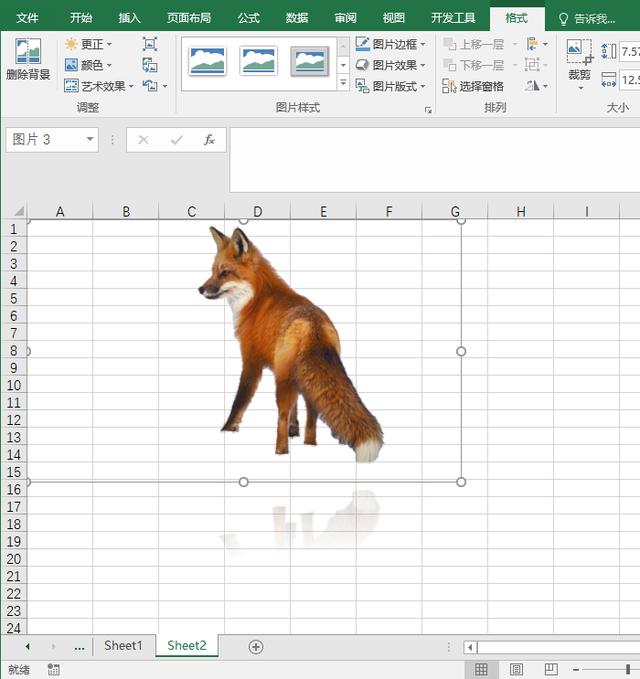Viewport: 640px width, 679px height.
Task: Click the confirm entry checkmark icon
Action: point(177,140)
